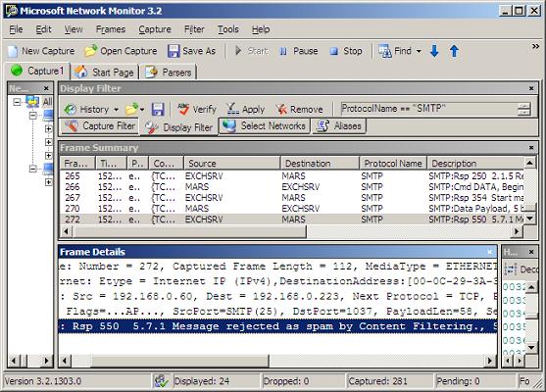The image size is (546, 392).
Task: Collapse the first network adapter node
Action: point(33,116)
